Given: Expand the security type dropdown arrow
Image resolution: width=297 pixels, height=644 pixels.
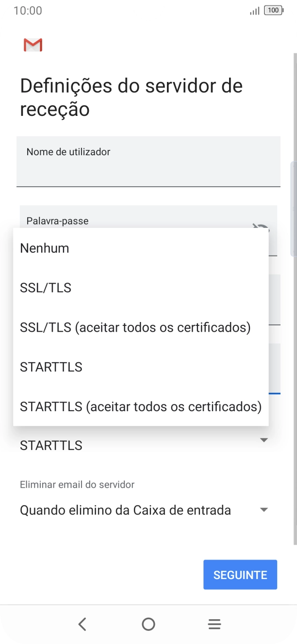Looking at the screenshot, I should pos(264,440).
